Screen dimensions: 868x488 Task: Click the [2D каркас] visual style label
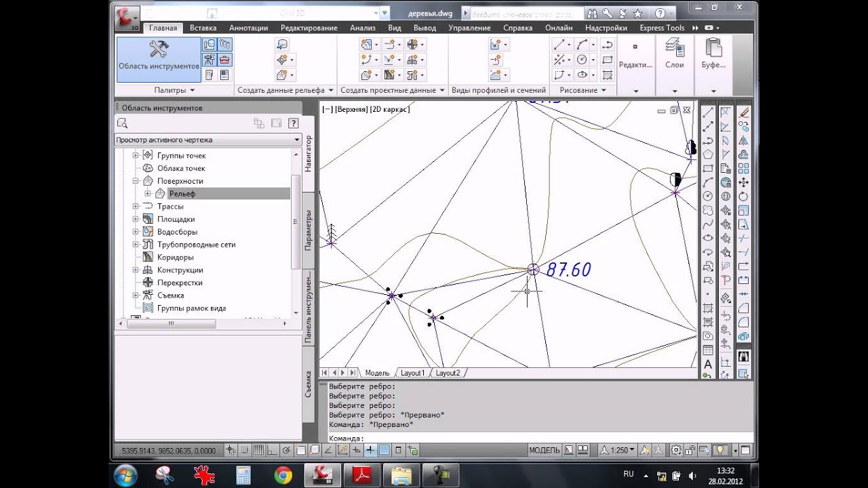tap(391, 108)
